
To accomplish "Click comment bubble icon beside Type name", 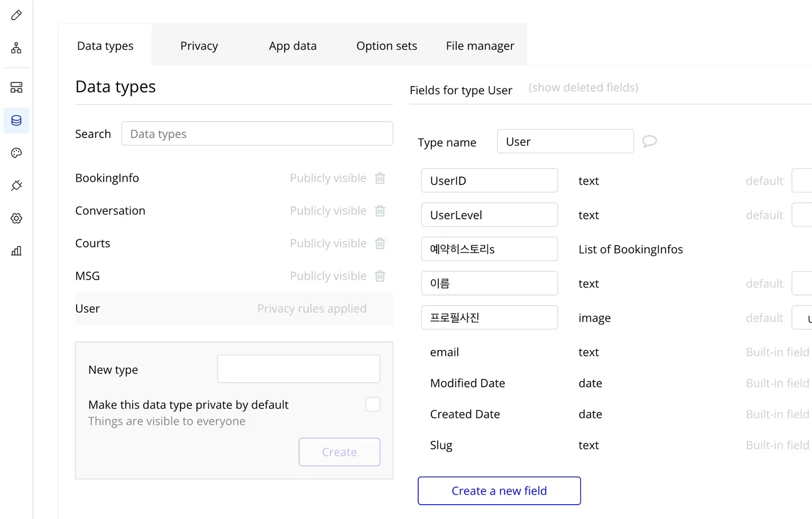I will pos(649,142).
